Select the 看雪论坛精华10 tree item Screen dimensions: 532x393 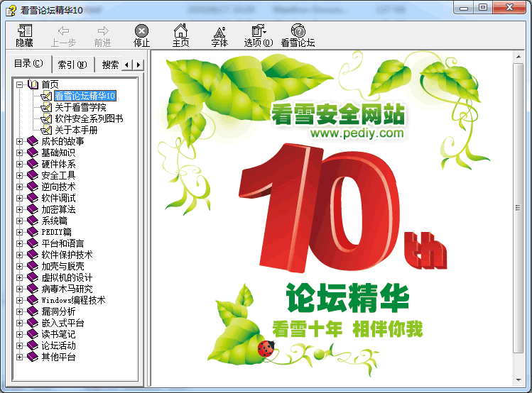coord(85,96)
